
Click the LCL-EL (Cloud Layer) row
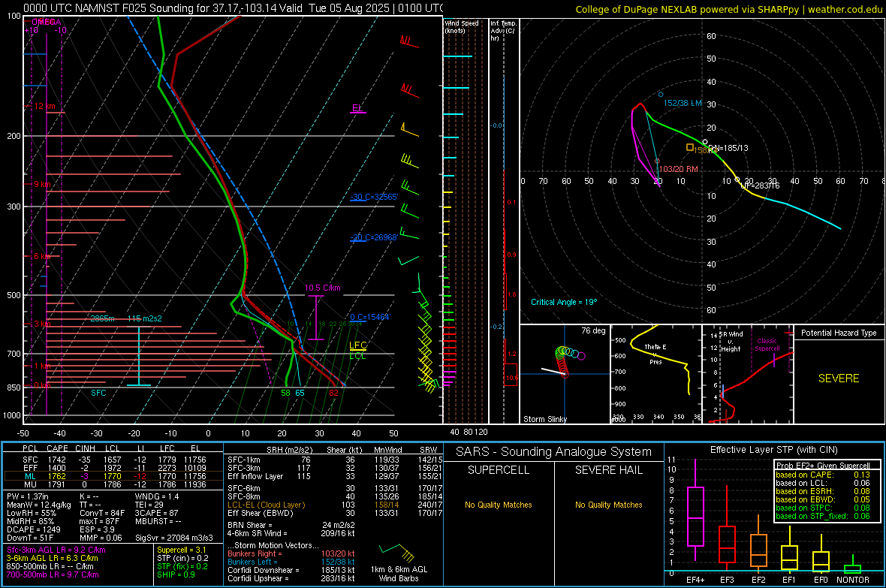click(x=335, y=505)
